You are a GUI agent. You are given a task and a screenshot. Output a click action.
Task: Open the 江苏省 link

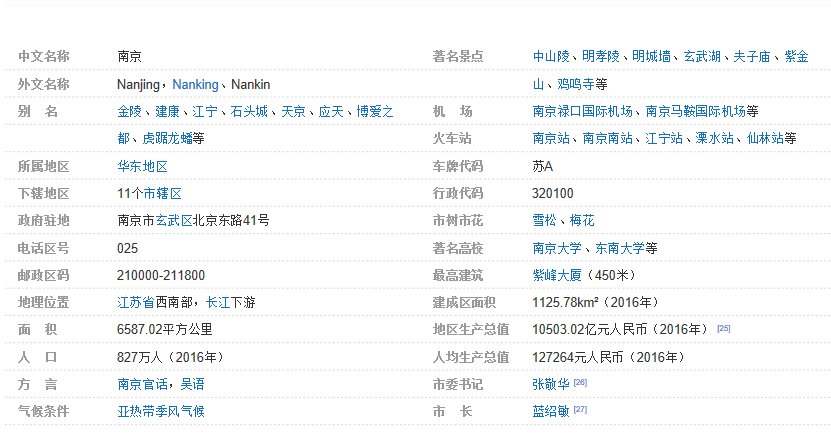point(136,302)
